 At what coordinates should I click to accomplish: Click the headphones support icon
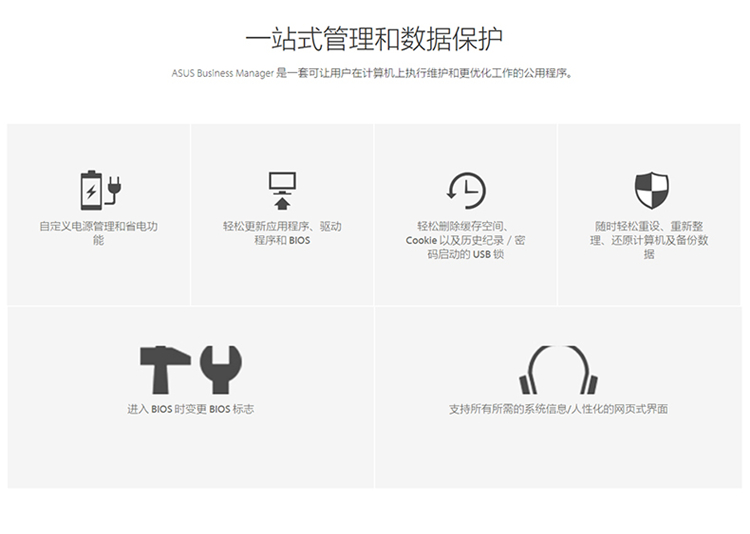pos(558,370)
